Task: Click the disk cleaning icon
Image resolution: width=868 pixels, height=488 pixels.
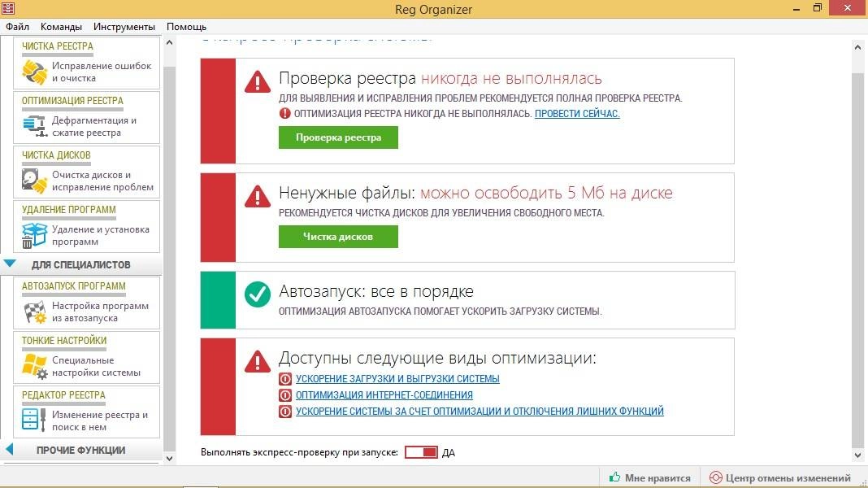Action: pyautogui.click(x=35, y=181)
